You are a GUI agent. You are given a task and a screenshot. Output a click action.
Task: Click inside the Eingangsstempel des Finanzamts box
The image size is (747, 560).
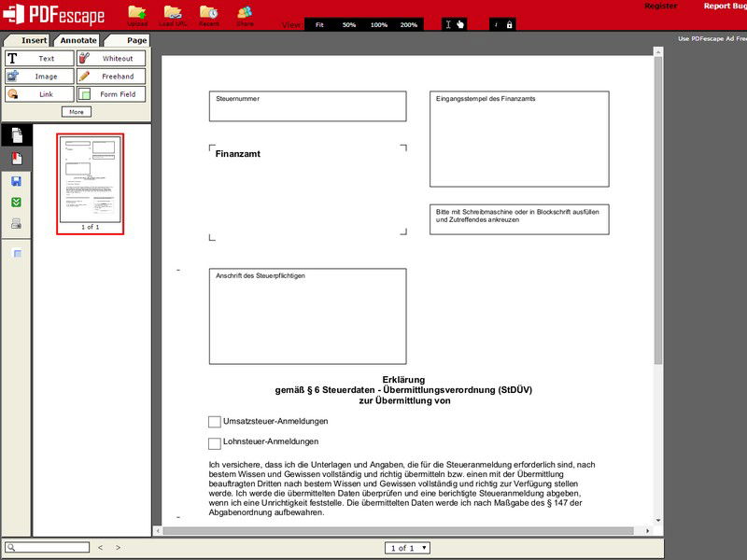point(519,139)
